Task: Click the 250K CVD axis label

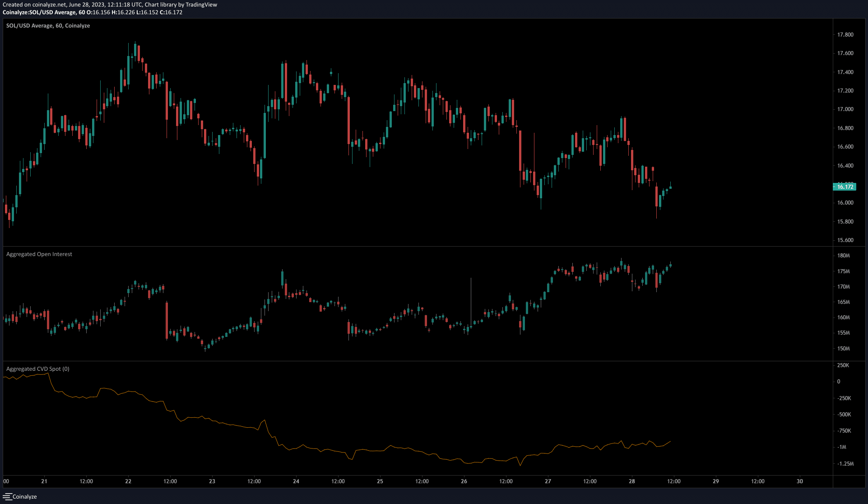Action: [843, 365]
